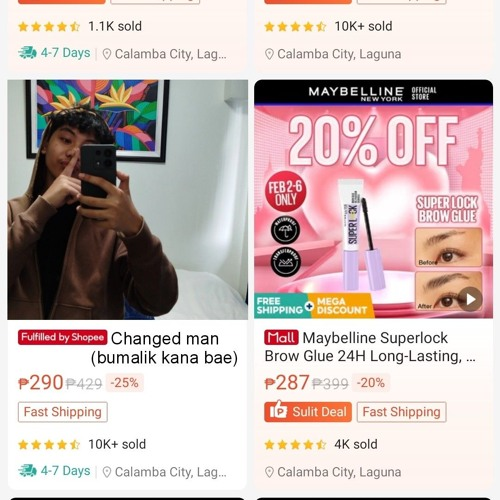Open the Maybelline 20% OFF banner image
This screenshot has height=500, width=500.
pyautogui.click(x=373, y=199)
